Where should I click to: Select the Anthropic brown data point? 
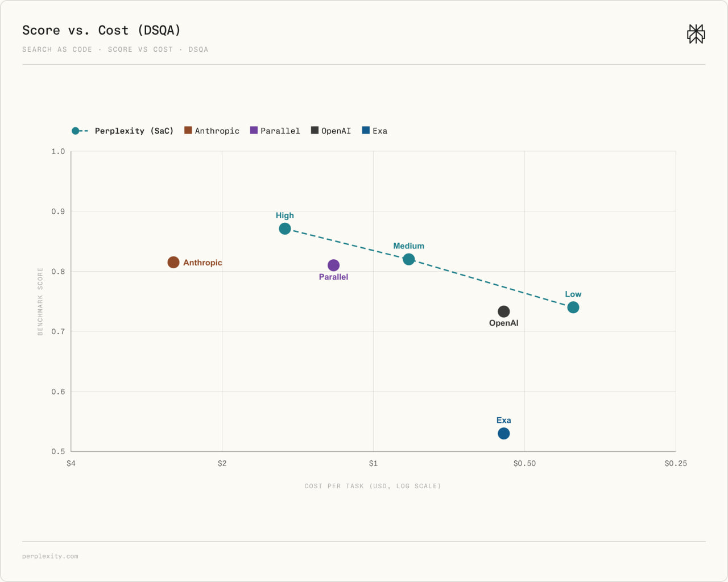pos(173,262)
